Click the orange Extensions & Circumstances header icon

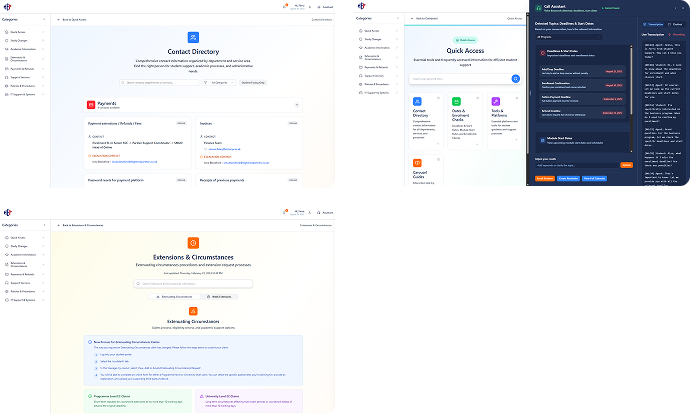tap(193, 243)
